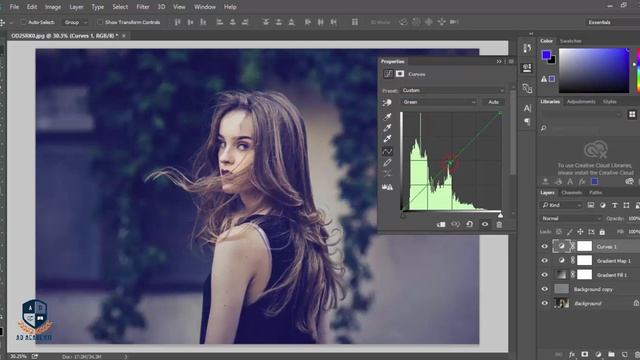Hide the Background layer
Image resolution: width=640 pixels, height=360 pixels.
pos(544,303)
